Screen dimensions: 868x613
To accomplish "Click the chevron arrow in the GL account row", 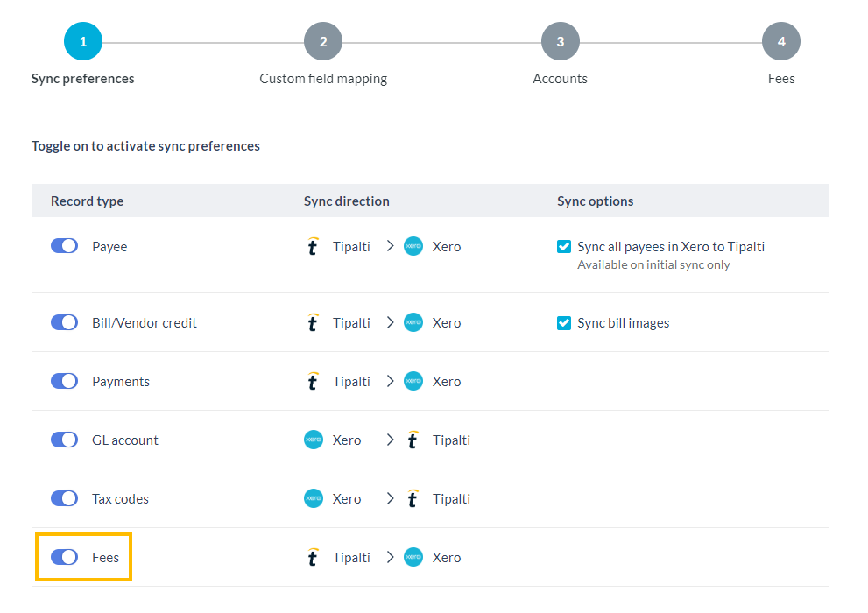I will (389, 440).
